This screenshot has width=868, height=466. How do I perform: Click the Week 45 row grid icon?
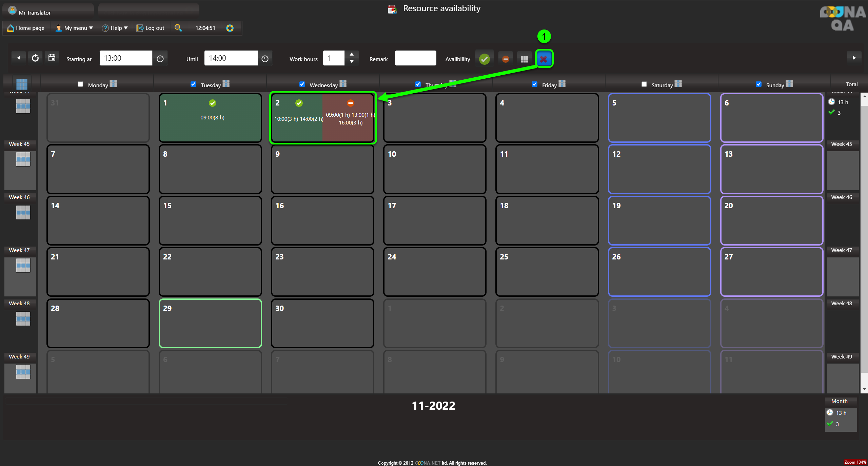[x=23, y=159]
